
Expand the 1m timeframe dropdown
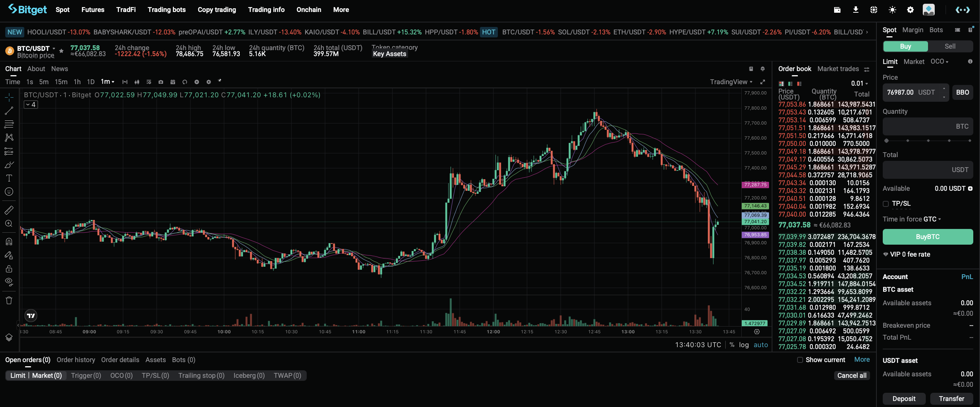[x=107, y=82]
